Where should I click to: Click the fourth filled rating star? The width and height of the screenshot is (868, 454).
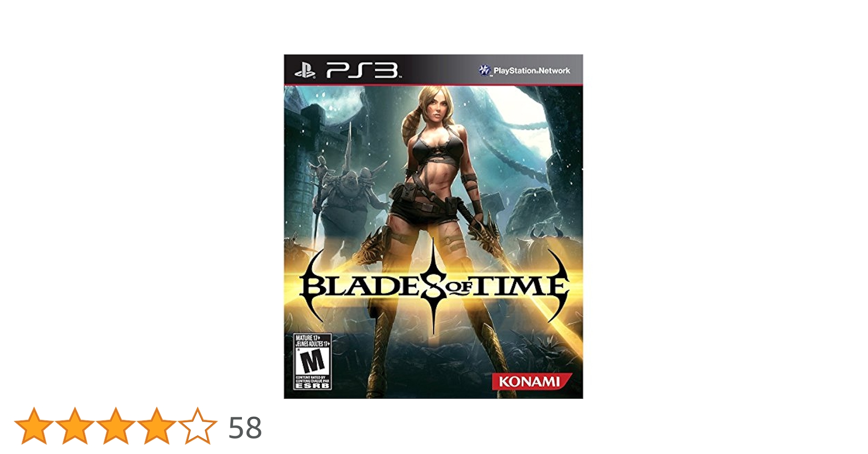click(157, 426)
